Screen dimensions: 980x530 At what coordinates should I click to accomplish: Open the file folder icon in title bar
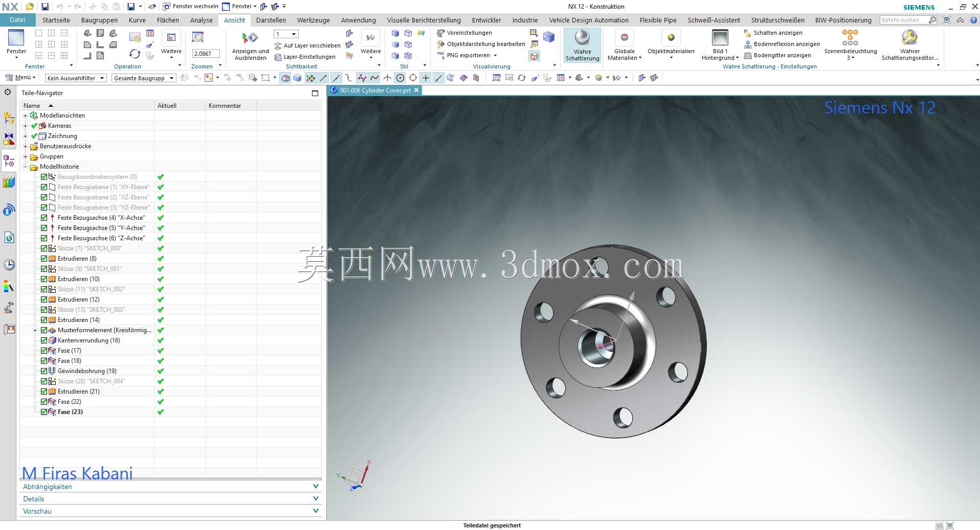click(x=30, y=7)
